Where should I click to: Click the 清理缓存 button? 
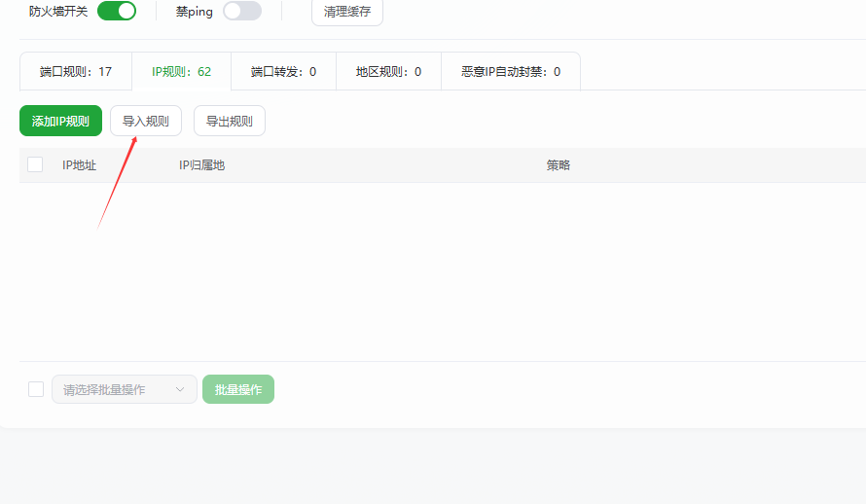tap(346, 12)
